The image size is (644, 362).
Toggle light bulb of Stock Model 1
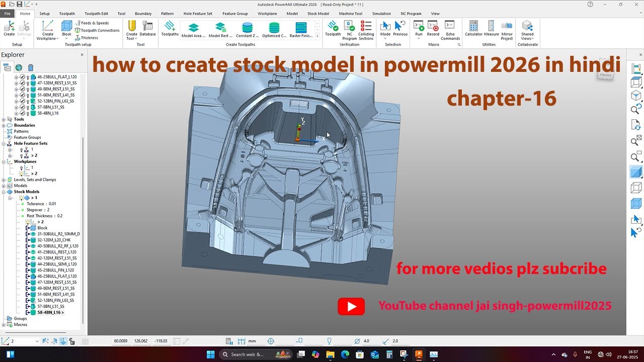tap(21, 198)
